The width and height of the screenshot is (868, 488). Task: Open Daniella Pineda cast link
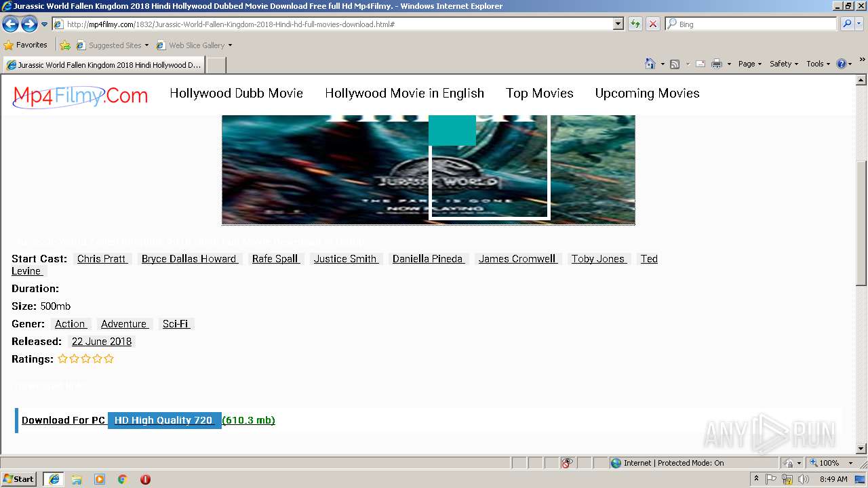point(429,259)
